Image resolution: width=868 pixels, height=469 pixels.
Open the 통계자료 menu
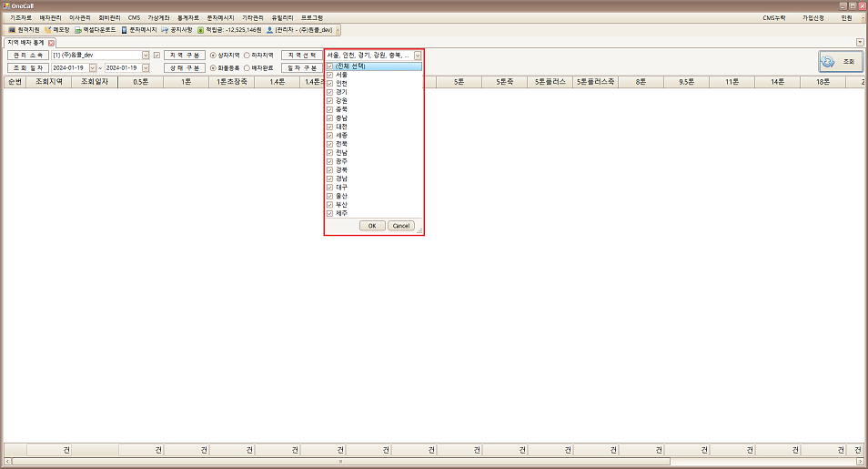[190, 17]
